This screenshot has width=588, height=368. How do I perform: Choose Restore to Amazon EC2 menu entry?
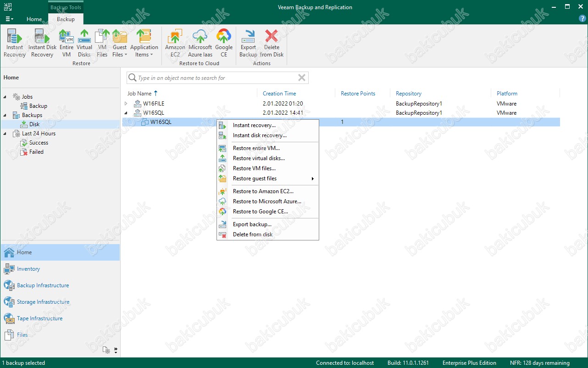[267, 191]
